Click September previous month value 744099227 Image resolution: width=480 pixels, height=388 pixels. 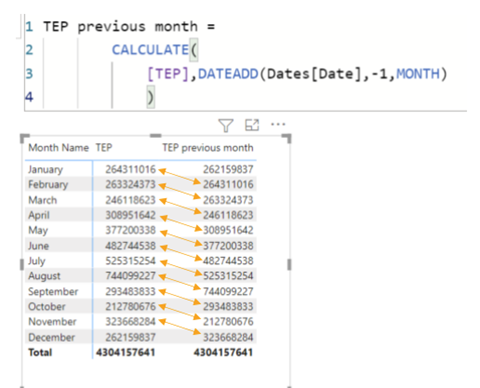pos(228,291)
